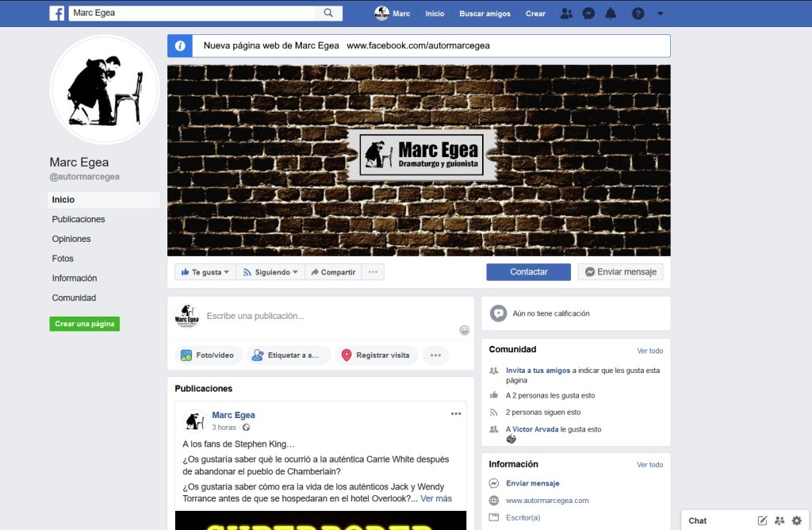
Task: Click the Crear una página button
Action: click(x=84, y=324)
